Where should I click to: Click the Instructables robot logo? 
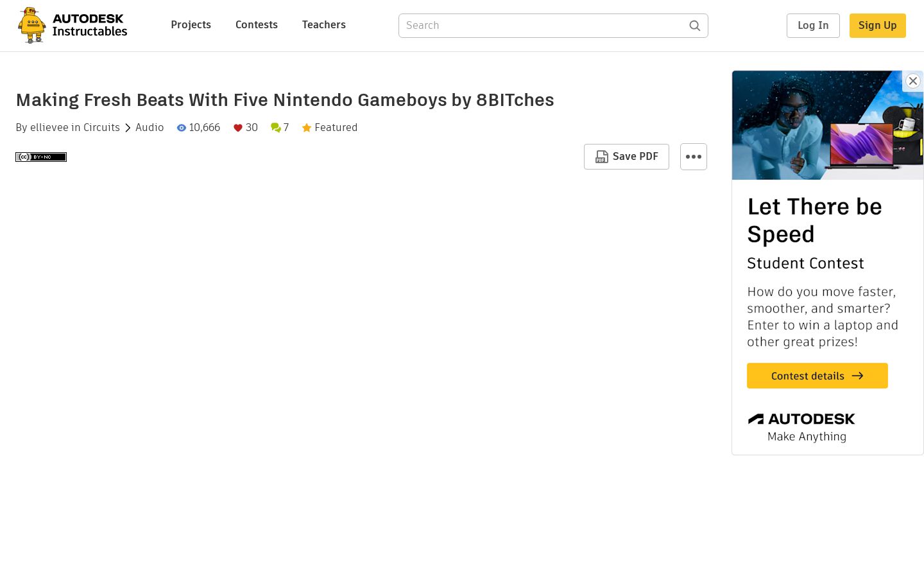click(31, 25)
